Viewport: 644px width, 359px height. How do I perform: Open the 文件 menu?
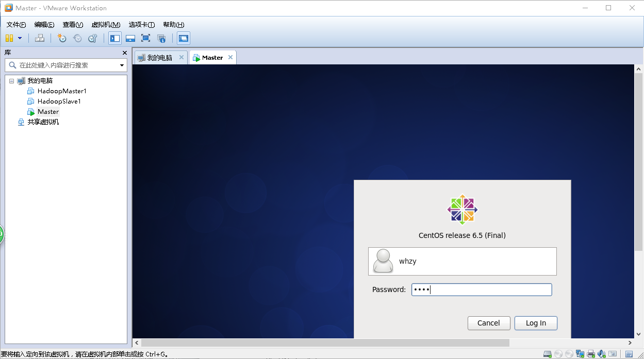[x=16, y=25]
